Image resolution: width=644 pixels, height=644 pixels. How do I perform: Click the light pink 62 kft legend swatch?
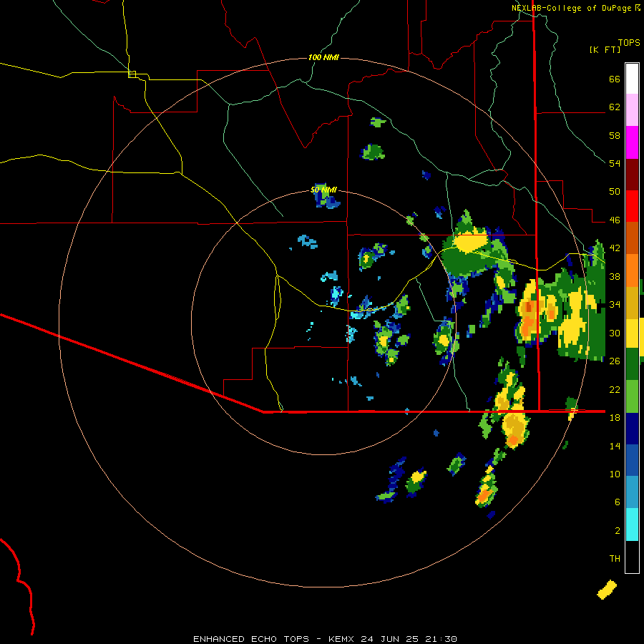tap(632, 110)
